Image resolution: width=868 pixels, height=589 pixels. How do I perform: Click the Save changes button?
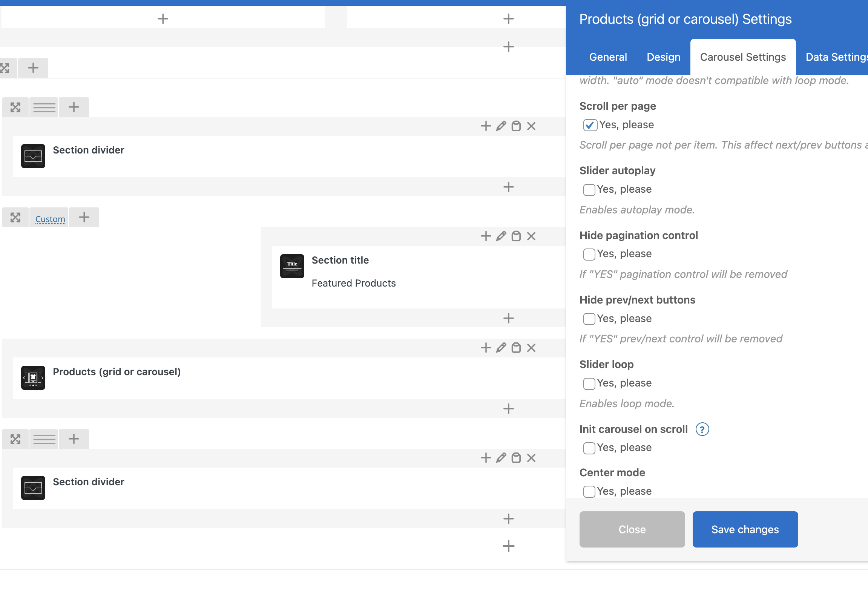[x=745, y=529]
